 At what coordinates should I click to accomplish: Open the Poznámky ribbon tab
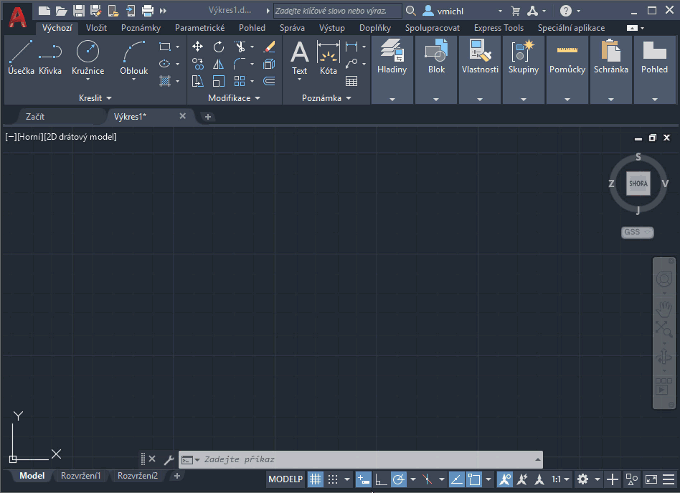pos(141,28)
